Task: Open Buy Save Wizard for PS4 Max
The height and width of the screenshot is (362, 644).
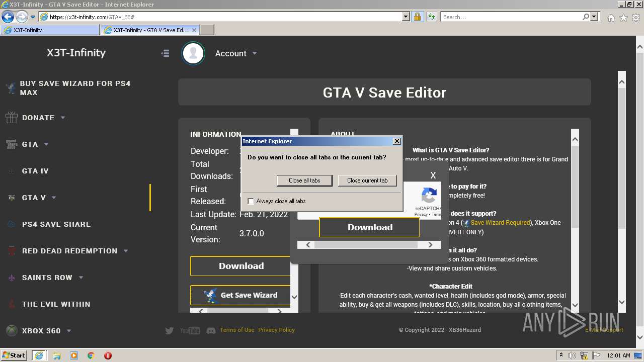Action: (x=75, y=88)
